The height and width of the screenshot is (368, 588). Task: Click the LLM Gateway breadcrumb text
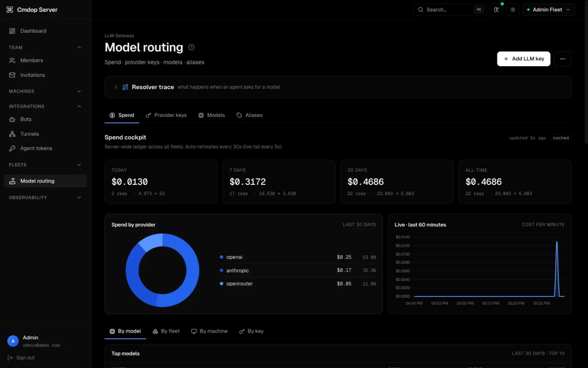coord(119,36)
